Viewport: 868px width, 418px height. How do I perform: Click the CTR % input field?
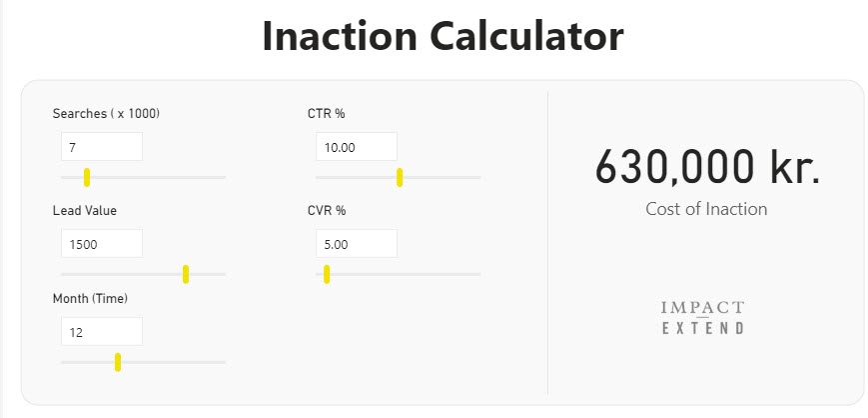tap(356, 147)
